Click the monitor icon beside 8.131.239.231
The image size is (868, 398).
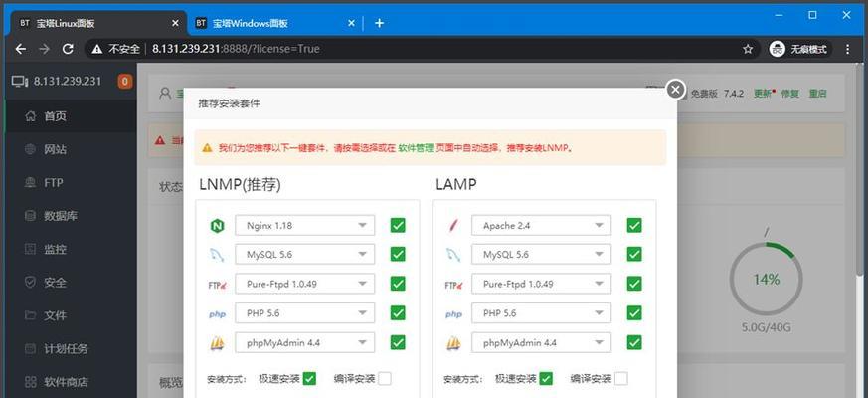[19, 82]
